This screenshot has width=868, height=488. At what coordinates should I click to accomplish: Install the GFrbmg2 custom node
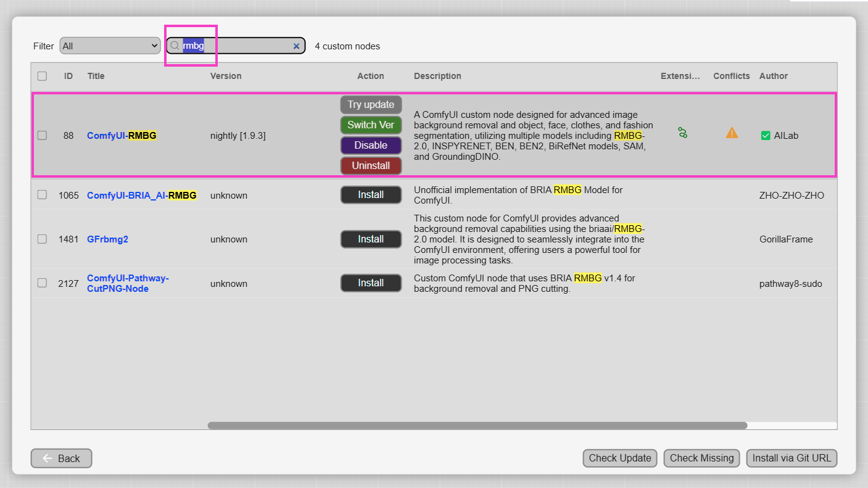(371, 239)
